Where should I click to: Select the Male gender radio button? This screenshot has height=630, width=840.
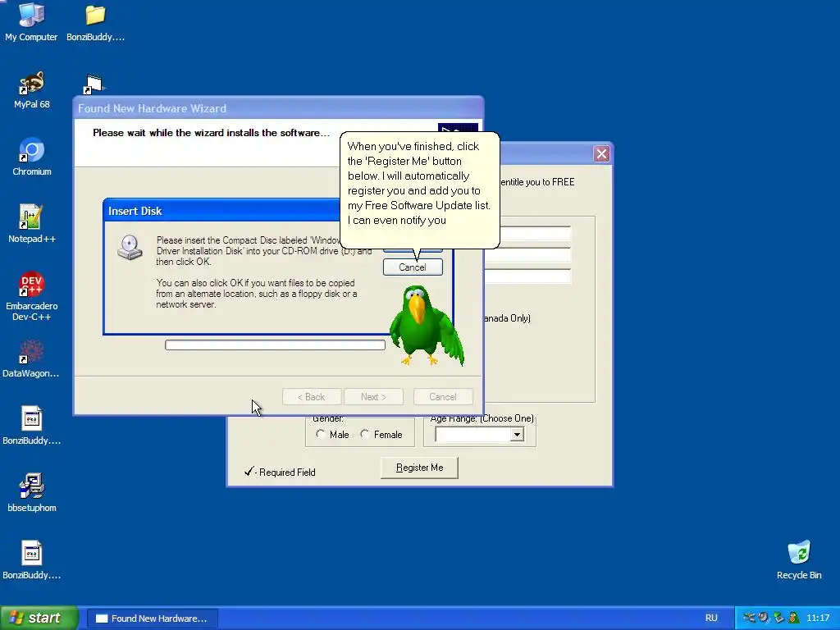click(321, 434)
